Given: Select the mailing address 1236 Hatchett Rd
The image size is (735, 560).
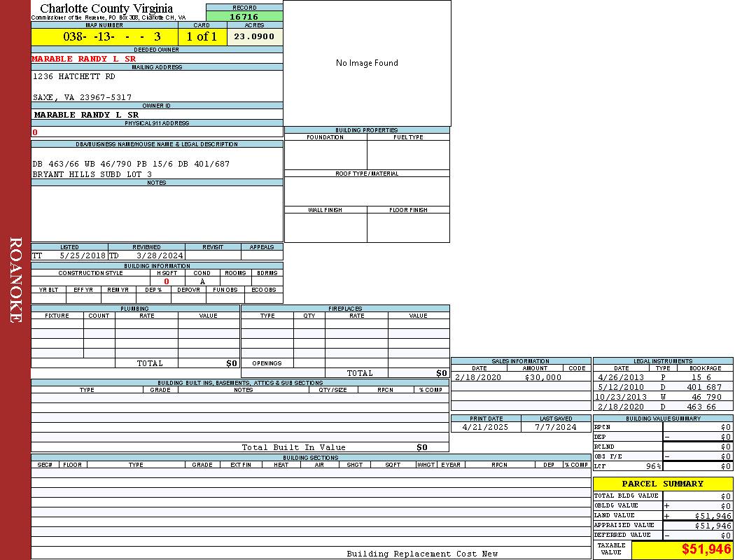Looking at the screenshot, I should pyautogui.click(x=74, y=76).
